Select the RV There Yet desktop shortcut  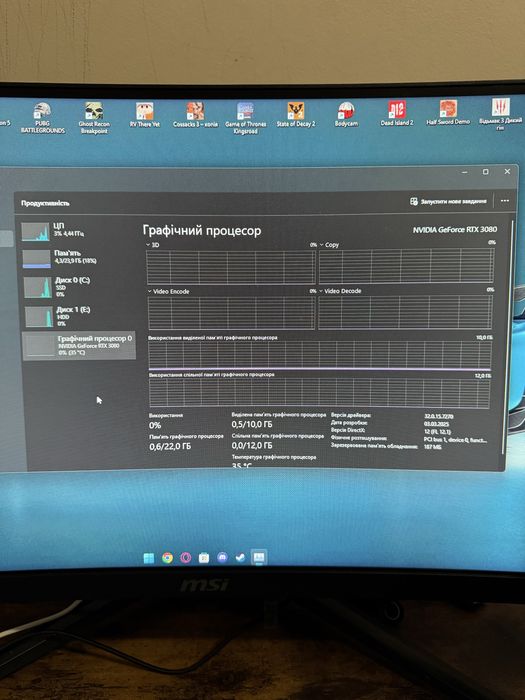[x=145, y=115]
